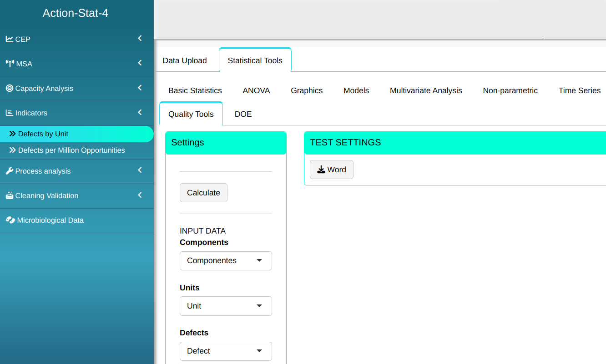Go to the Multivariate Analysis tab
The width and height of the screenshot is (606, 364).
click(x=426, y=90)
